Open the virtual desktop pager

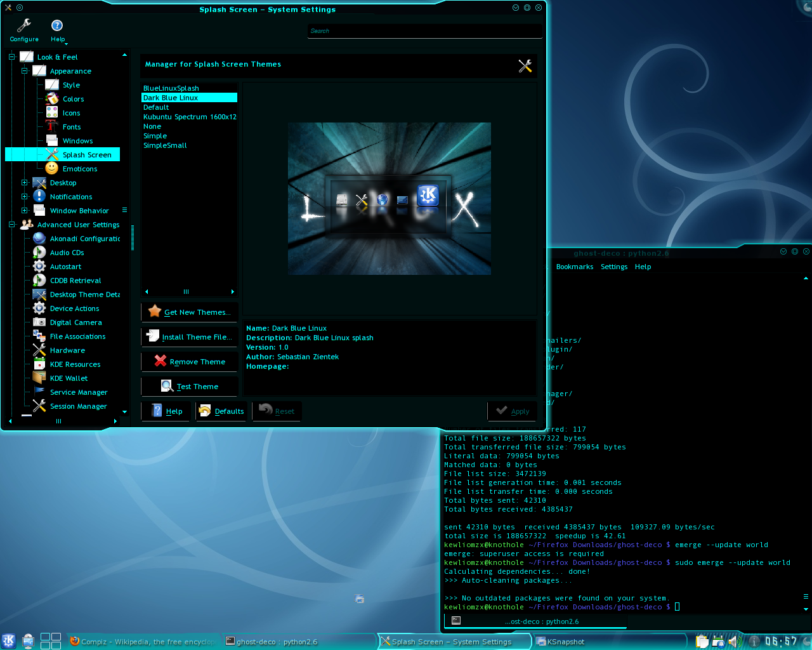click(51, 641)
